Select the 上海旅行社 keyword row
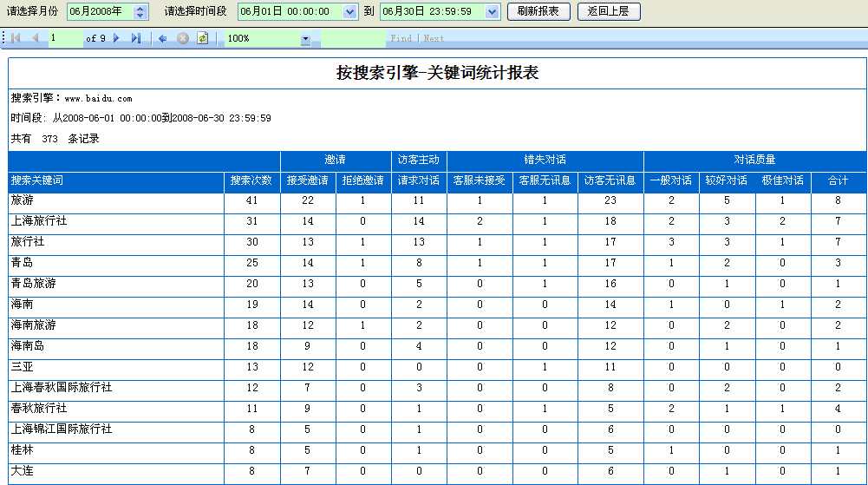Screen dimensions: 868x485 click(x=39, y=221)
